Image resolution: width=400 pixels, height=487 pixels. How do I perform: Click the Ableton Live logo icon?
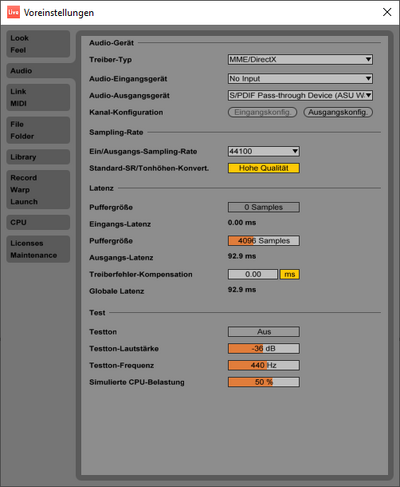[13, 12]
